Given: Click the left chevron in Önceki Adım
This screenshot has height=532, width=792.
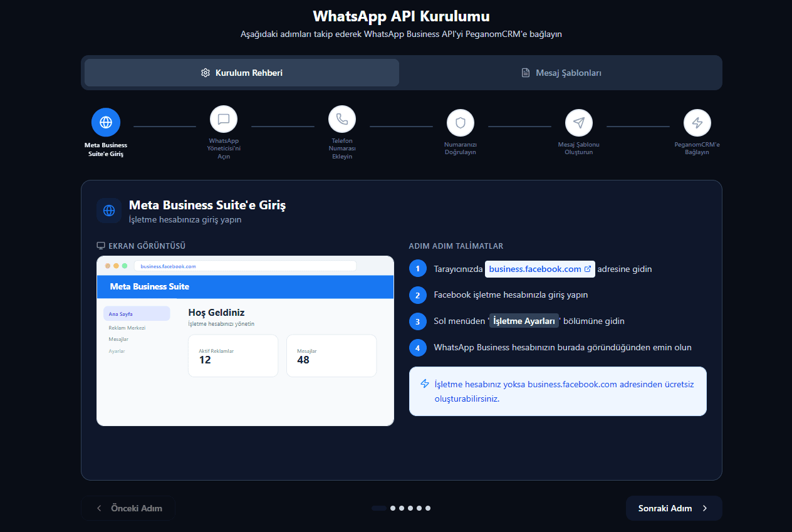Looking at the screenshot, I should point(99,508).
